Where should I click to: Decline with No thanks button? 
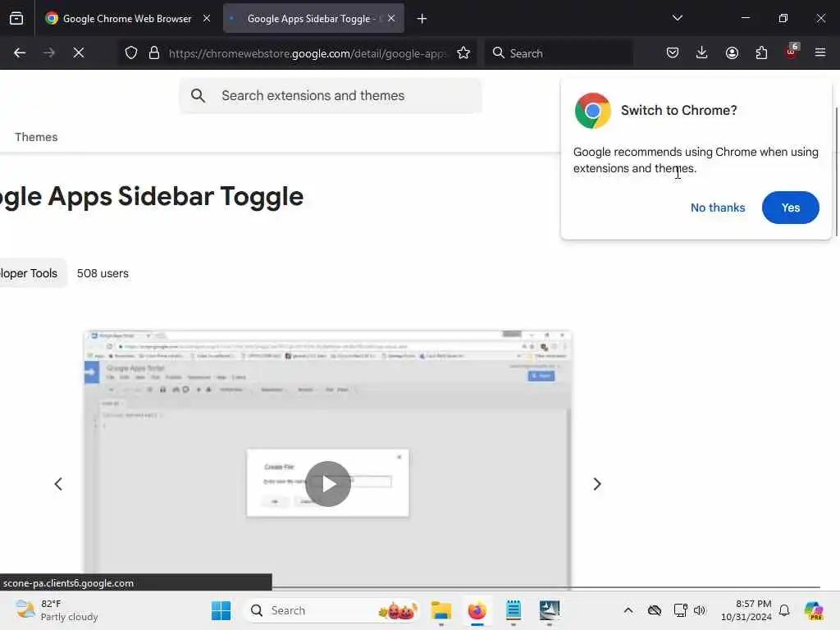[717, 208]
